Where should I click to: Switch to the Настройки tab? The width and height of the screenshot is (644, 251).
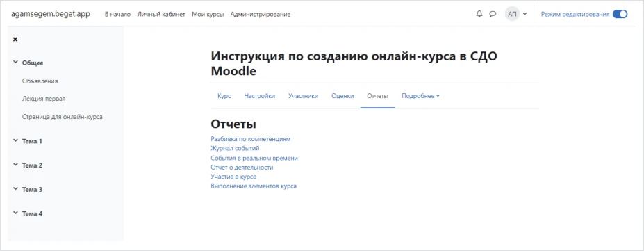(260, 96)
